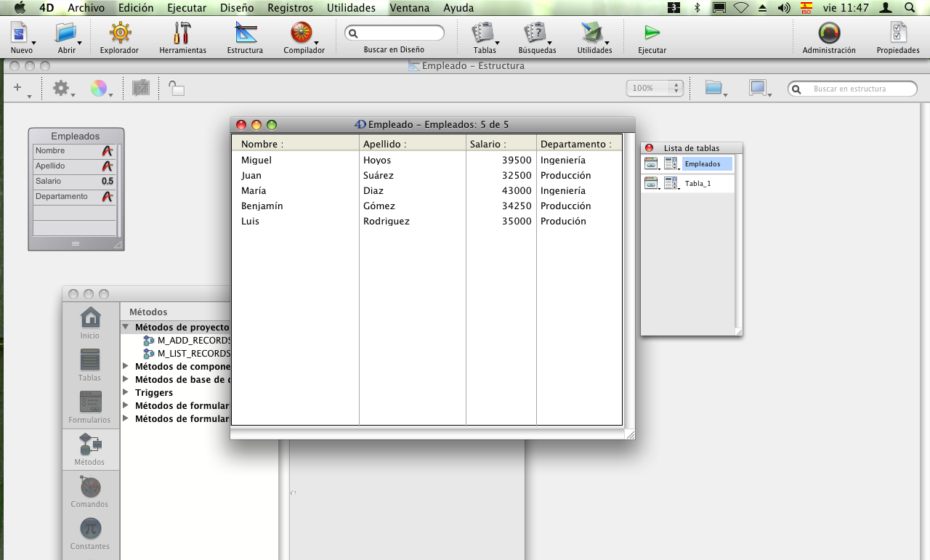Toggle the structure lock padlock icon
The width and height of the screenshot is (930, 560).
tap(176, 89)
